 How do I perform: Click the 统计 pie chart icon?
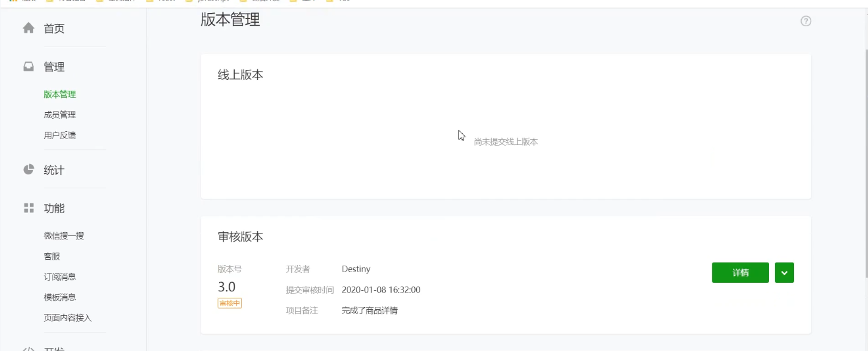click(28, 170)
